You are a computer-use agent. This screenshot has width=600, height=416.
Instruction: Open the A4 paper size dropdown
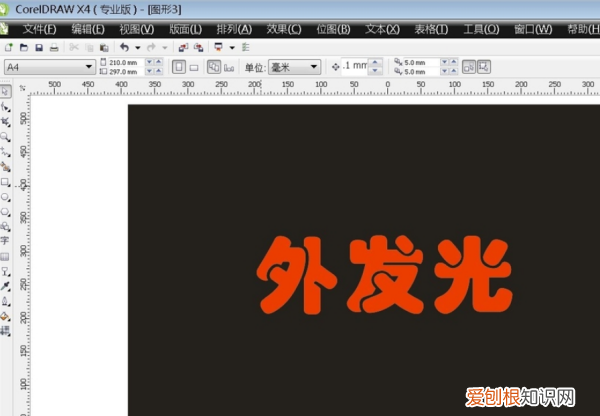(89, 67)
